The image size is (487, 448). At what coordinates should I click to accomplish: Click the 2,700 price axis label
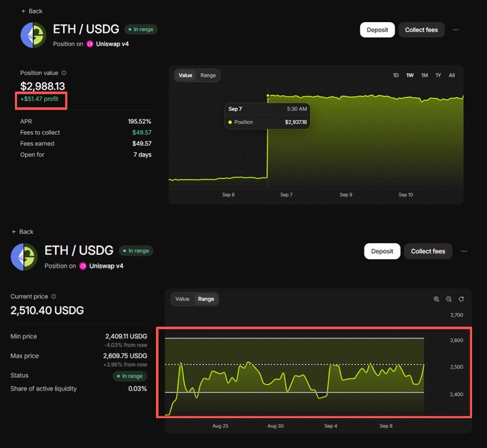pos(457,315)
